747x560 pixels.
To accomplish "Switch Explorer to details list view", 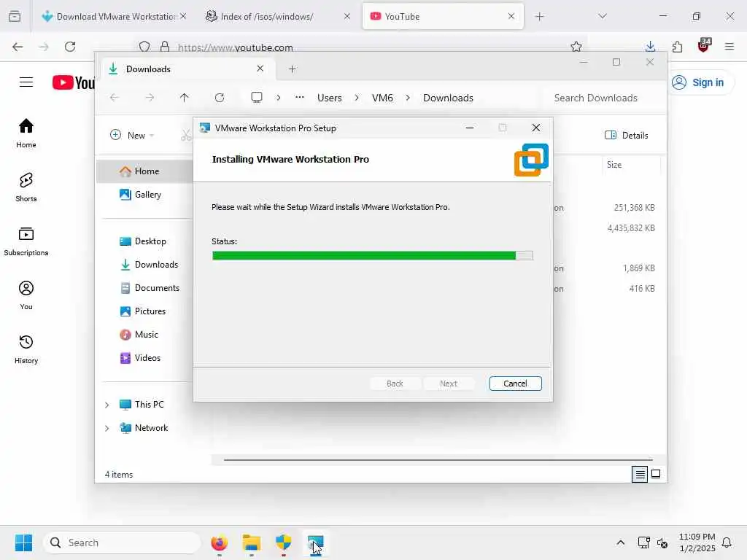I will pos(640,474).
